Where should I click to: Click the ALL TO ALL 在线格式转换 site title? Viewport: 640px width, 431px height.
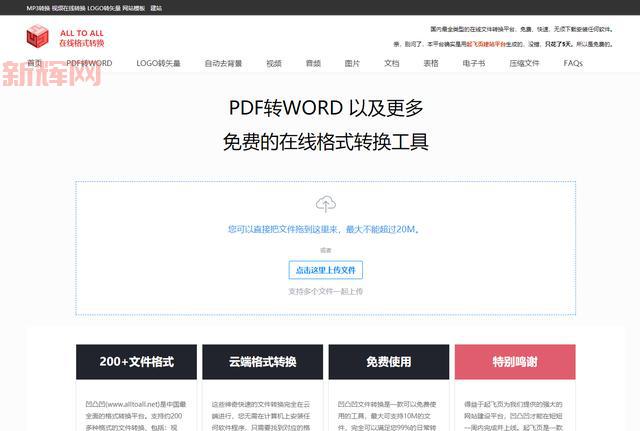82,38
